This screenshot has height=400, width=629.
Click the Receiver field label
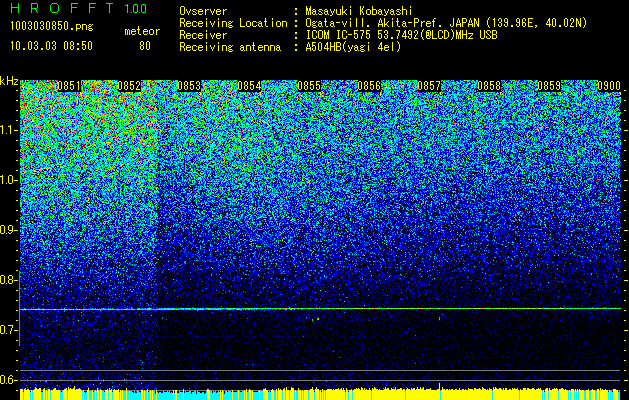[x=203, y=35]
